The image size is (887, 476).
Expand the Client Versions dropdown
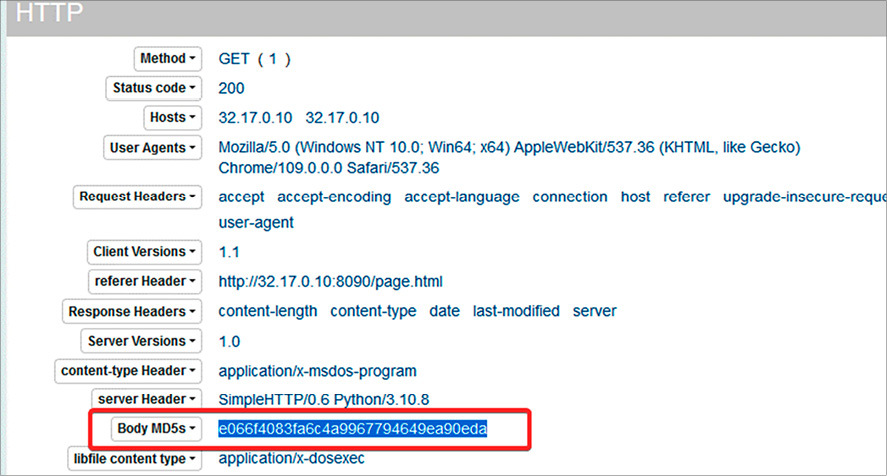144,251
